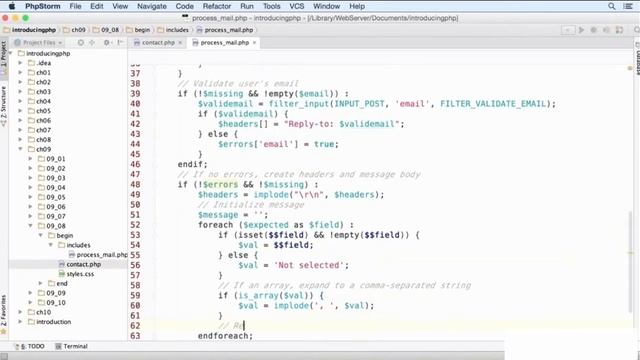The width and height of the screenshot is (640, 360).
Task: Toggle the Terminal tool window
Action: tap(71, 346)
